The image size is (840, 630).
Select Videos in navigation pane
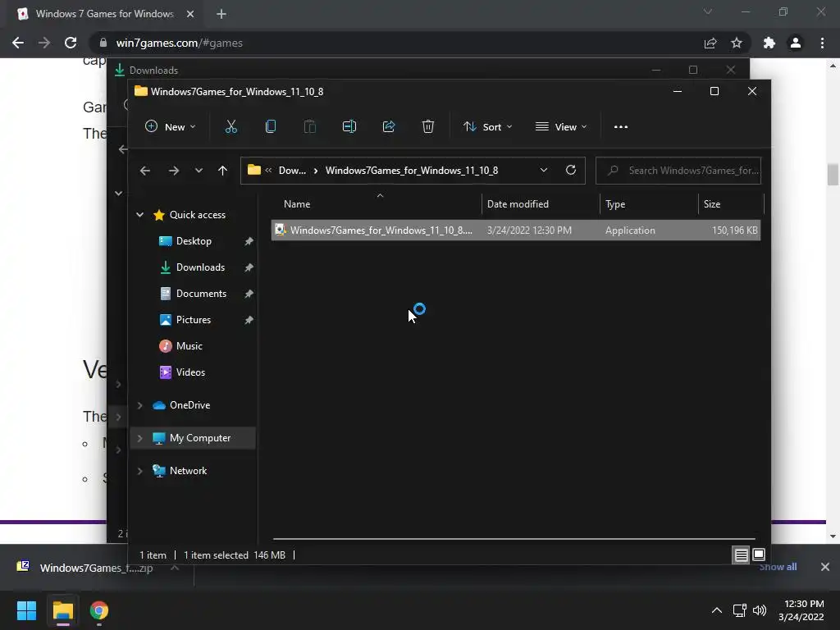point(190,372)
